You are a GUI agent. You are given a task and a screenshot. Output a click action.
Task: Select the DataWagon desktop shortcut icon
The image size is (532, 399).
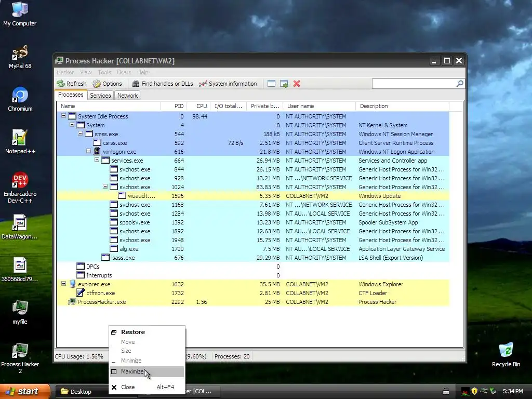[x=20, y=227]
